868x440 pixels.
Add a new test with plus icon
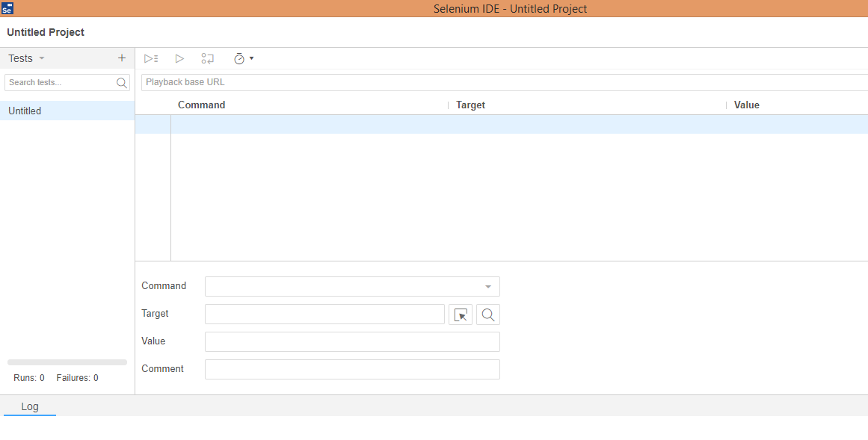pyautogui.click(x=122, y=58)
